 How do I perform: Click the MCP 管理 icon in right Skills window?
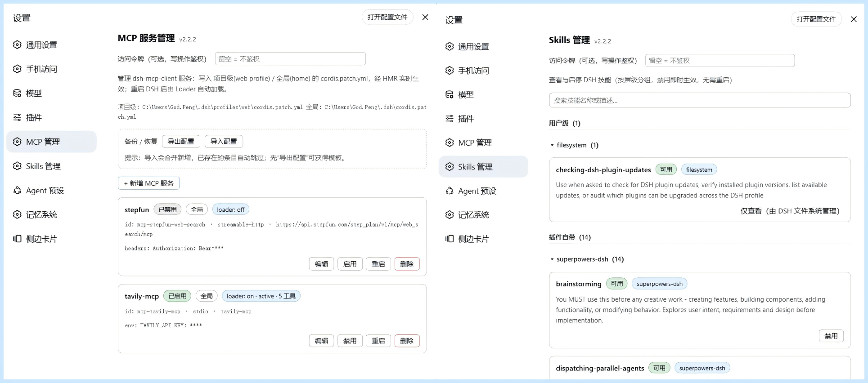tap(450, 143)
